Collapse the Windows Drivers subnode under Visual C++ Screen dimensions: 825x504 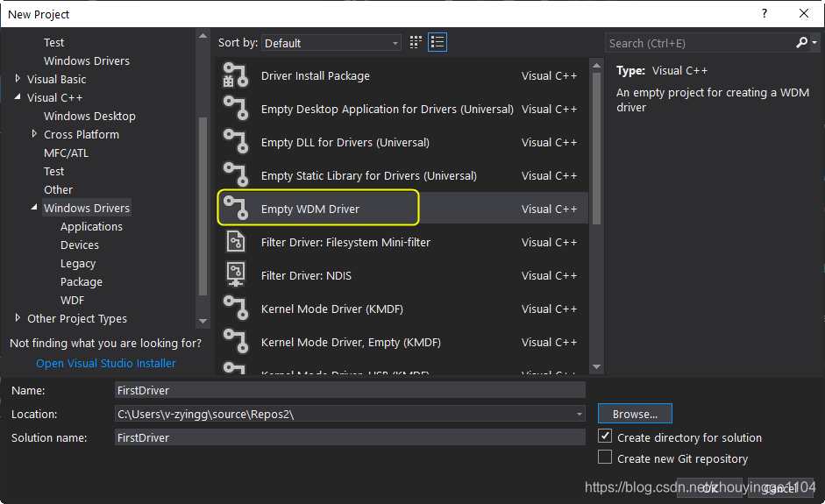34,208
